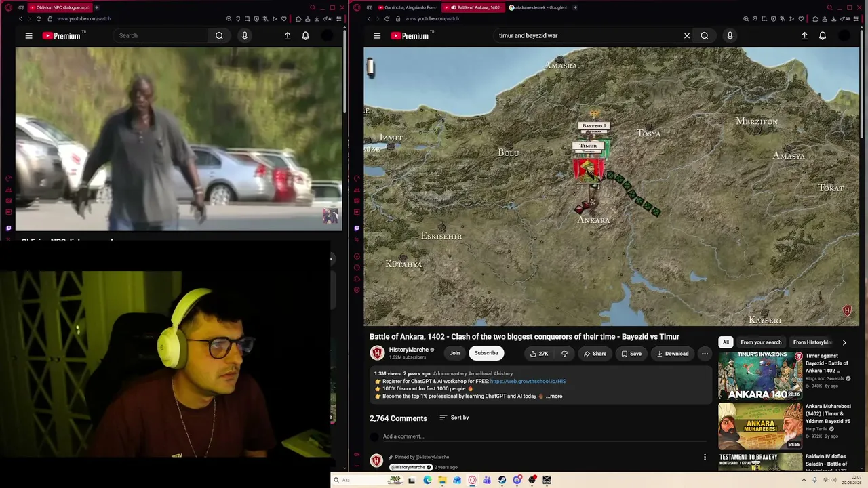This screenshot has width=868, height=488.
Task: Click Microsoft Edge taskbar icon
Action: (x=427, y=480)
